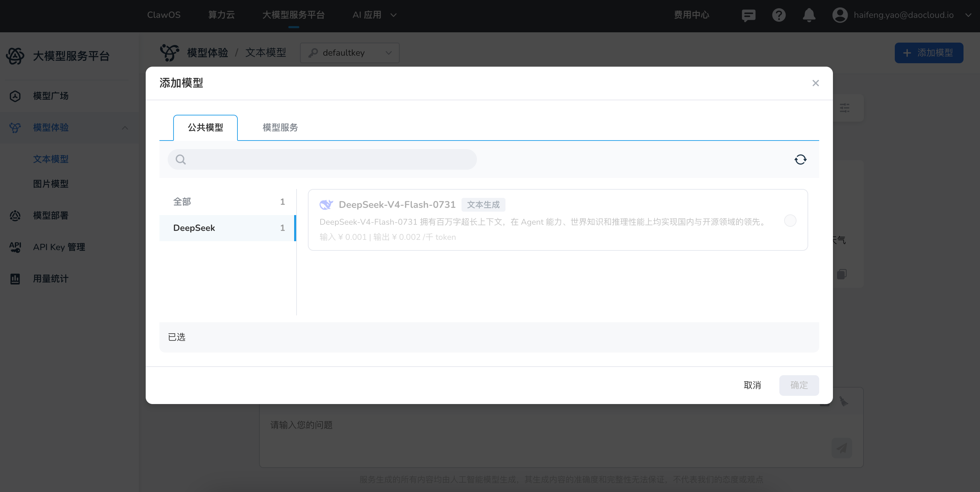Click the user avatar icon
980x492 pixels.
tap(839, 15)
